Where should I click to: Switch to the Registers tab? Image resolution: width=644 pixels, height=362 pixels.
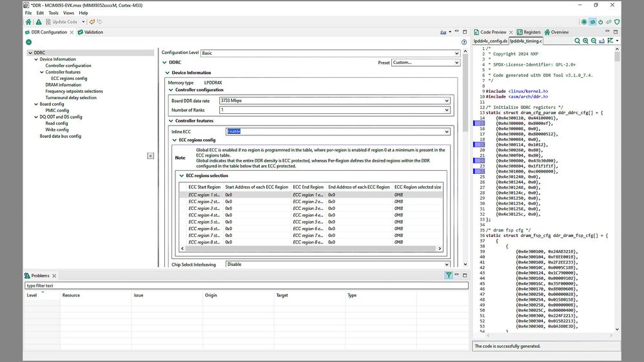click(529, 32)
